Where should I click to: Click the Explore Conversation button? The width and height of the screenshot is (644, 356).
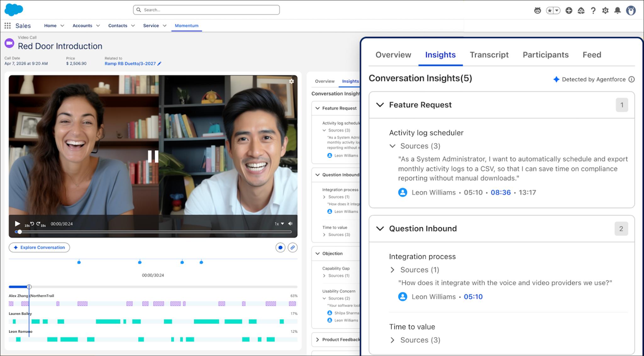(x=39, y=248)
